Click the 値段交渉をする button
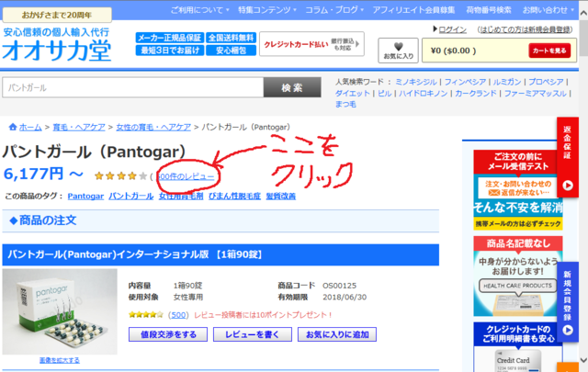 [168, 334]
